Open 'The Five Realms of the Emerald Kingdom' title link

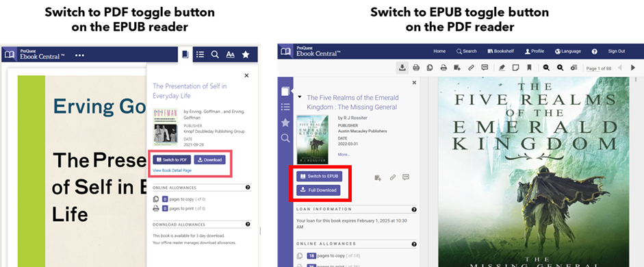(x=353, y=102)
